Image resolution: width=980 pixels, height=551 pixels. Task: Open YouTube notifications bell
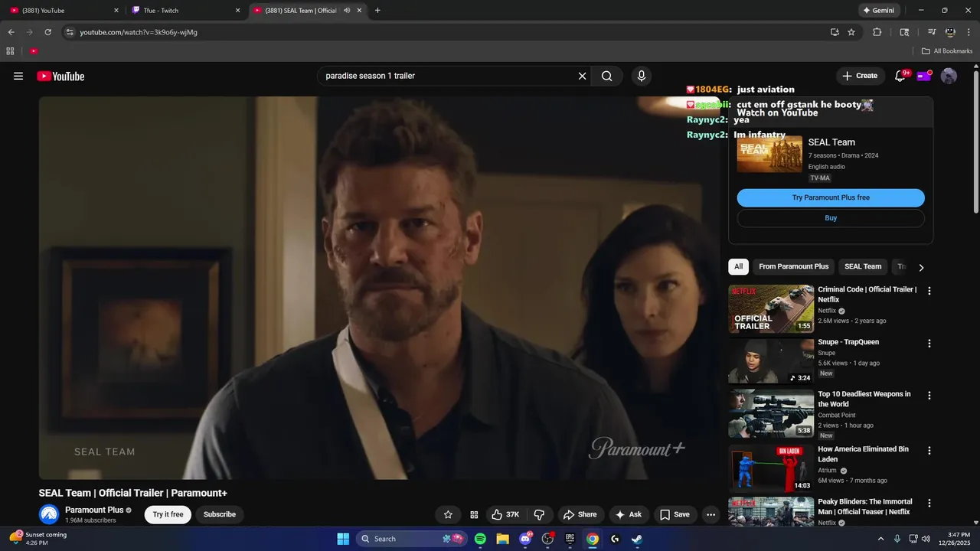pyautogui.click(x=900, y=76)
